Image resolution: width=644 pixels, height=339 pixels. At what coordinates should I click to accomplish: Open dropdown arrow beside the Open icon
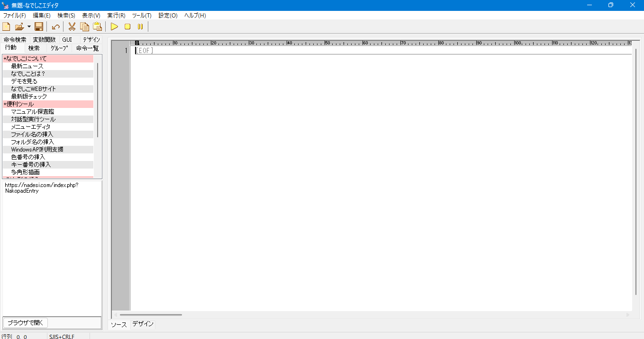(29, 27)
